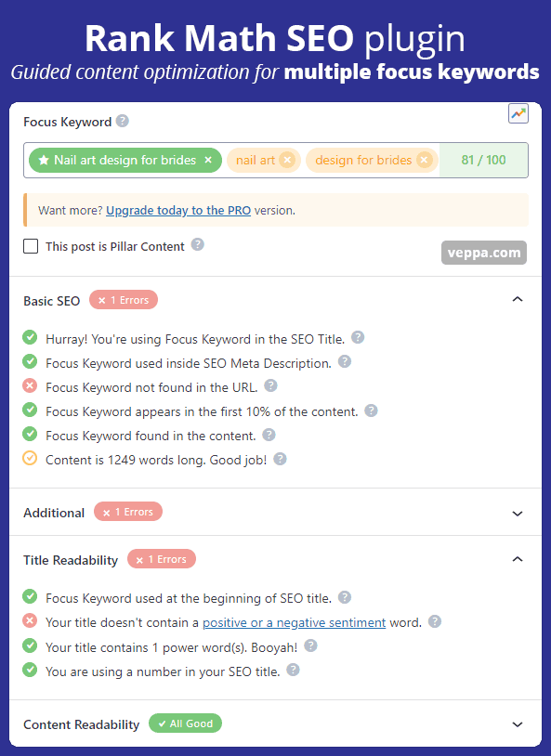This screenshot has height=756, width=551.
Task: Remove the 'nail art' keyword tag
Action: coord(287,160)
